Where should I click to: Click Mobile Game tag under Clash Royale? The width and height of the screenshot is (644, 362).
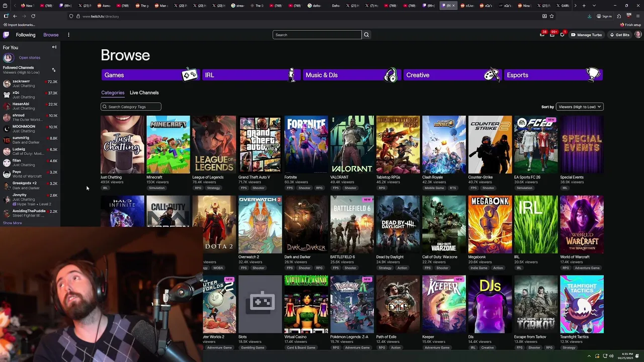coord(434,188)
